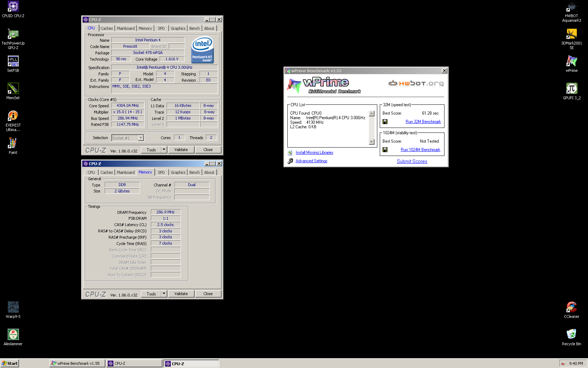Click Tools button in the bottom CPU-Z window
The image size is (588, 368).
point(151,294)
